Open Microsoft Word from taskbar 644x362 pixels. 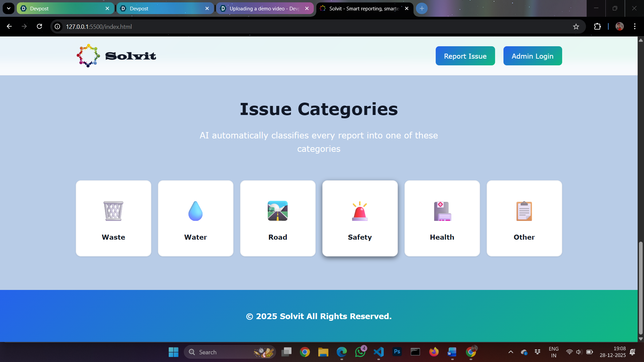pyautogui.click(x=452, y=352)
